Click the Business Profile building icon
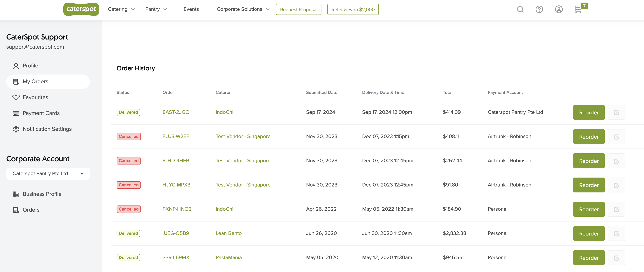Image resolution: width=644 pixels, height=272 pixels. click(16, 194)
